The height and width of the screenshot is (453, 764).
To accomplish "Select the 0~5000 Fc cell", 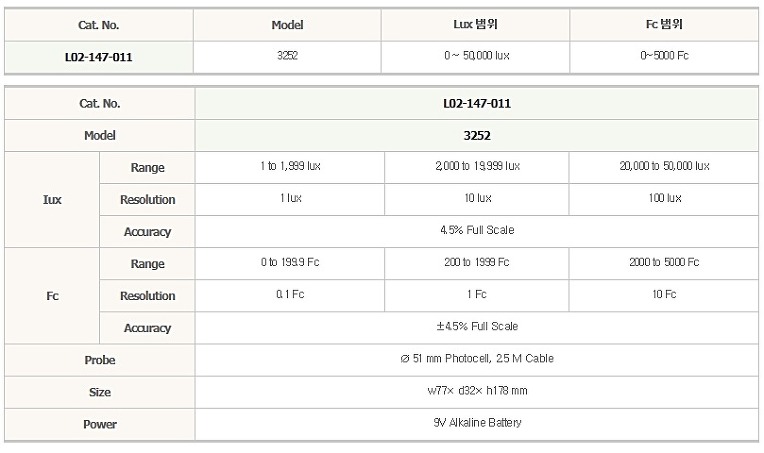I will pyautogui.click(x=664, y=56).
